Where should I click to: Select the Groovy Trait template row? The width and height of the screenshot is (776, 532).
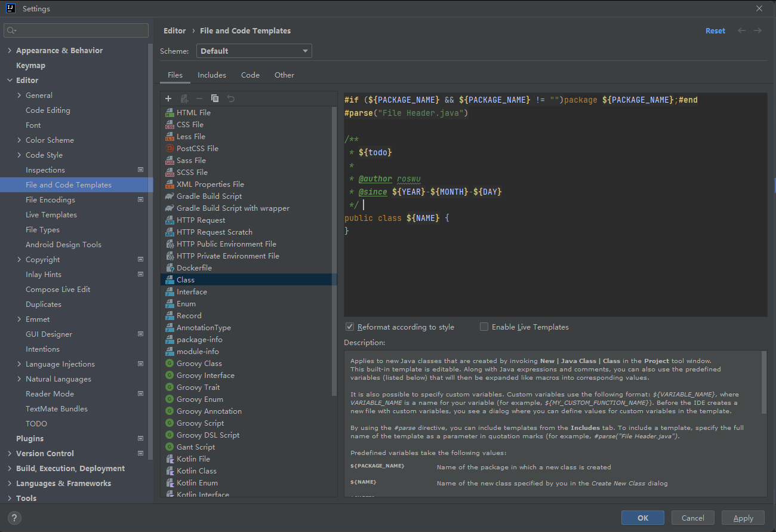248,387
